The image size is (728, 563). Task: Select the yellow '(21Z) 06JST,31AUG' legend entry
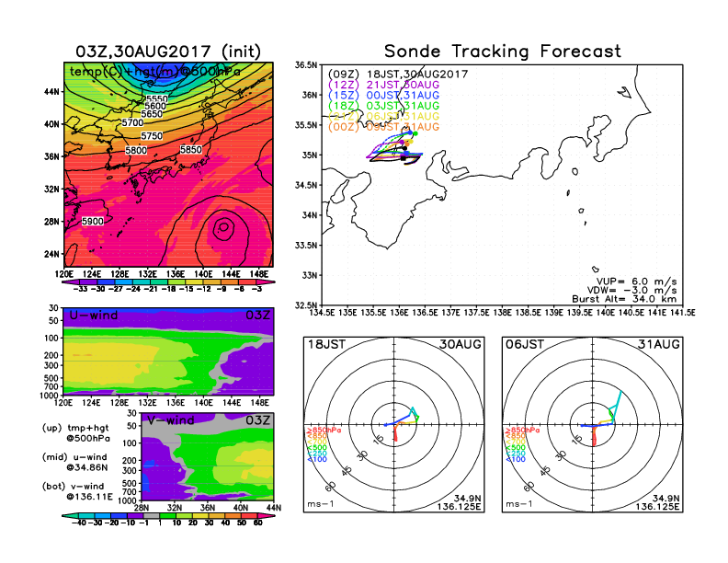coord(383,116)
